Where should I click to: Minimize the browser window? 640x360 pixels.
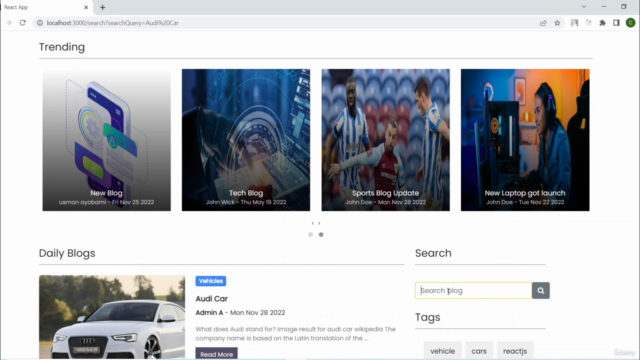(x=604, y=7)
